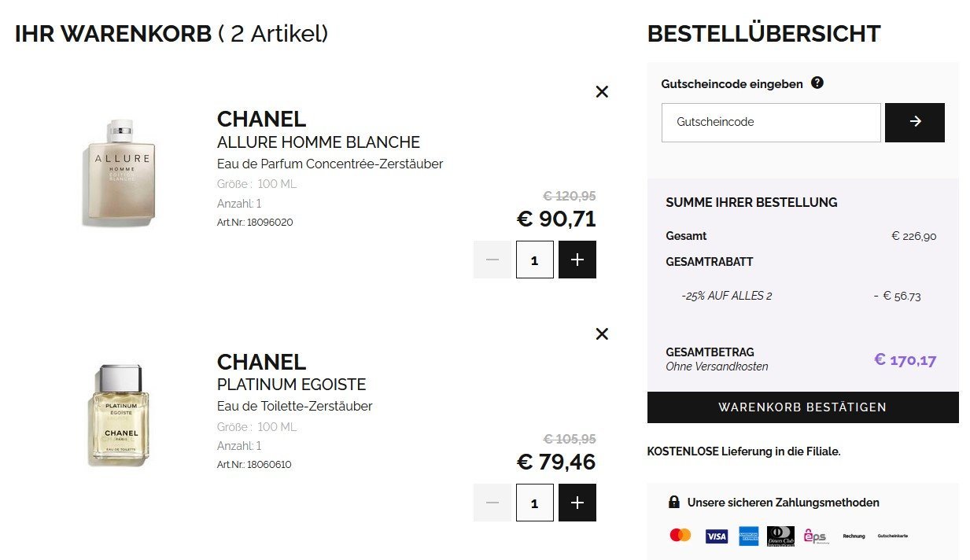Click the Platinum Egoiste product title
Image resolution: width=970 pixels, height=560 pixels.
click(x=291, y=385)
